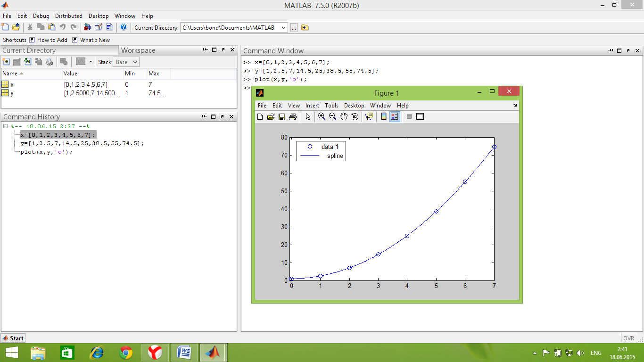Undock the Command History panel
644x362 pixels.
223,116
